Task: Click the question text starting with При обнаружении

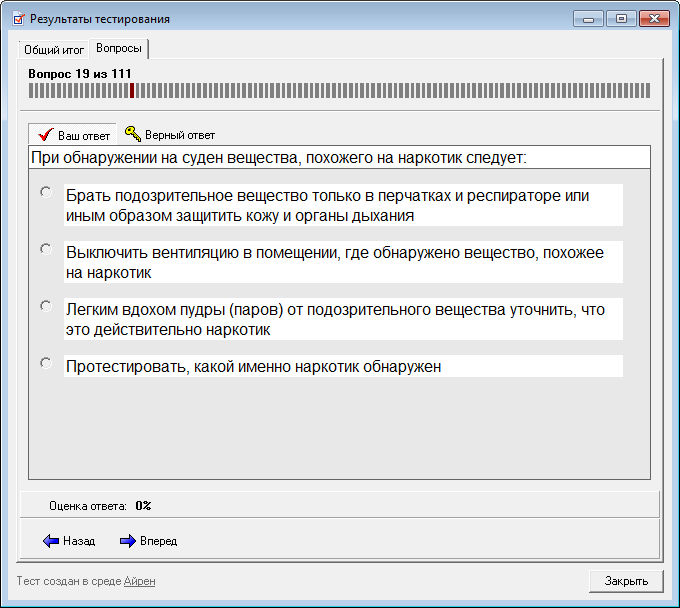Action: 278,158
